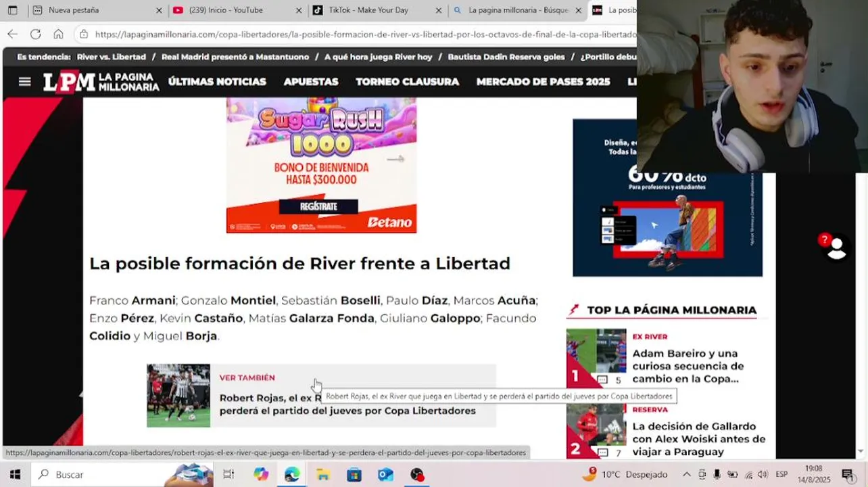This screenshot has width=868, height=487.
Task: Open Gallardo con Alex Woiski article
Action: pyautogui.click(x=699, y=439)
